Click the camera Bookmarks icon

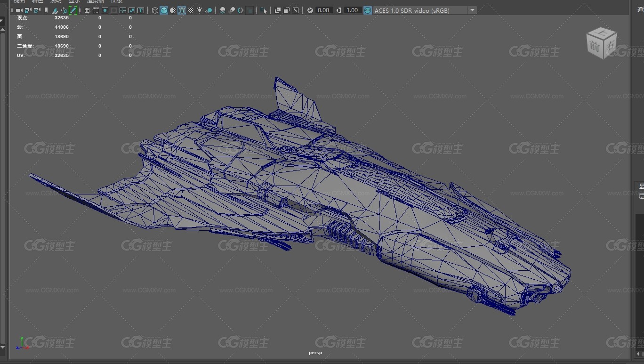point(46,10)
